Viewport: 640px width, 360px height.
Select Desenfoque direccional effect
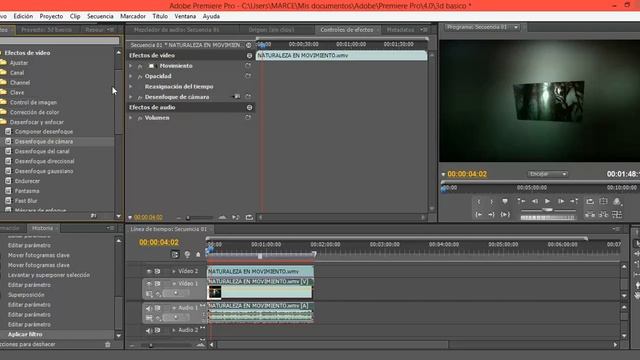44,161
